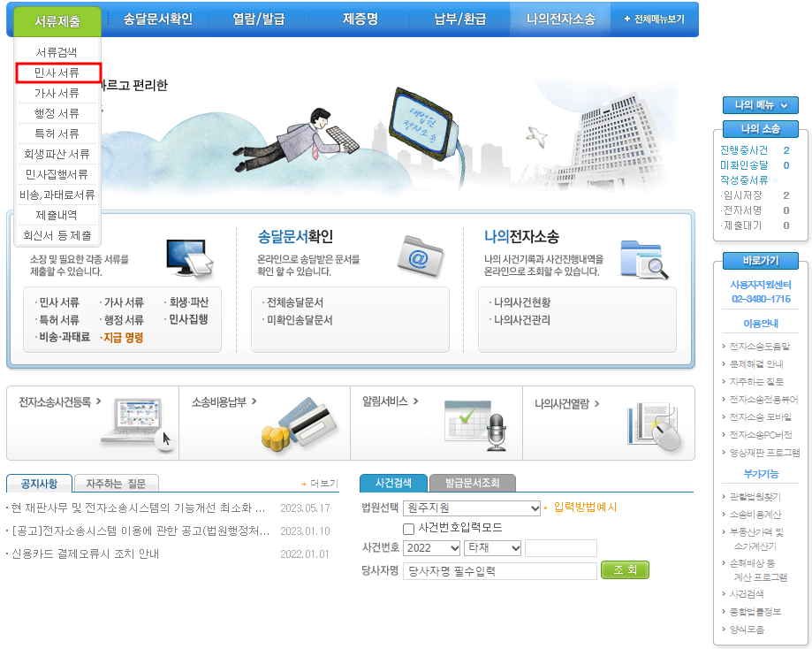
Task: Open the 전체메뉴보기 plus link
Action: tap(654, 19)
